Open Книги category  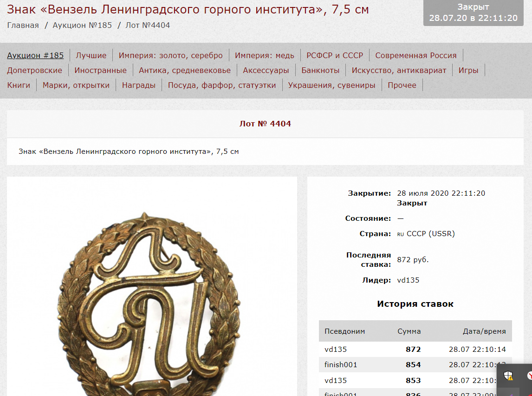point(19,85)
